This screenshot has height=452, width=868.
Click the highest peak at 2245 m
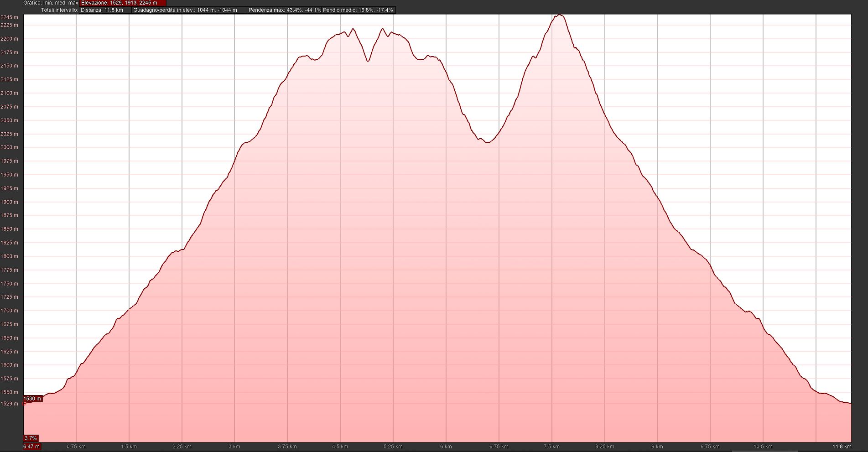pos(560,15)
